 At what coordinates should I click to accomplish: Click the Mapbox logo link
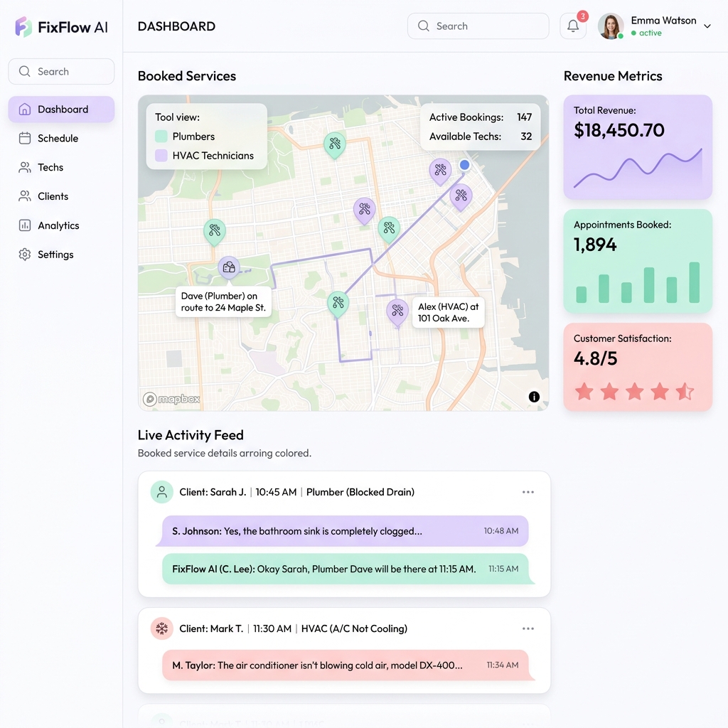click(x=171, y=399)
